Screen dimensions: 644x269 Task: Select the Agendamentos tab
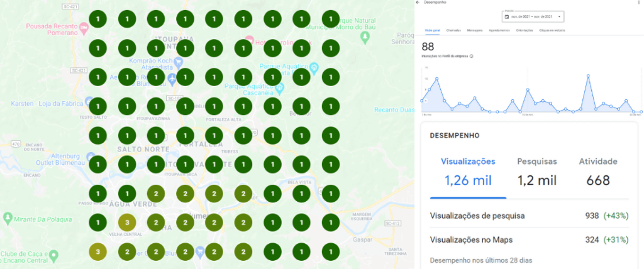coord(499,30)
